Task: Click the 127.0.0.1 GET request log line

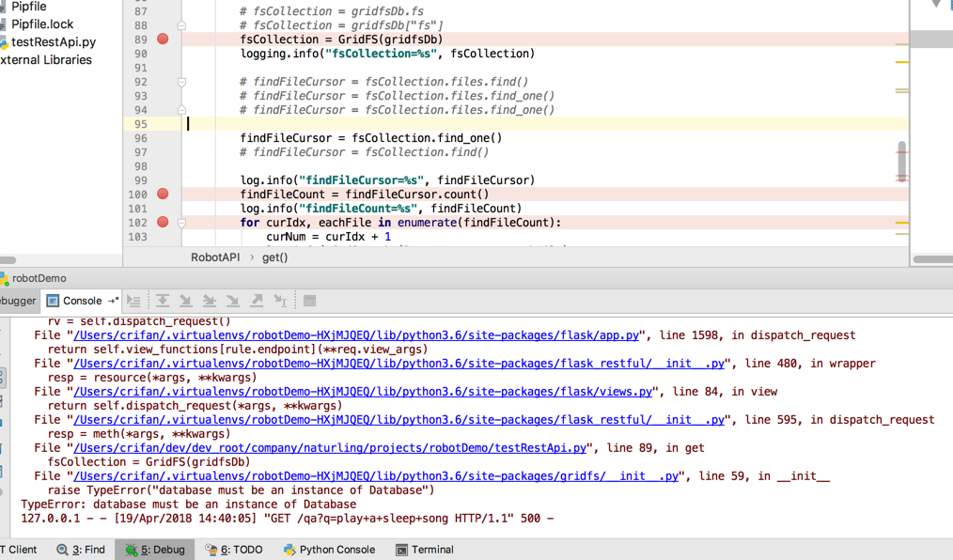Action: coord(287,518)
